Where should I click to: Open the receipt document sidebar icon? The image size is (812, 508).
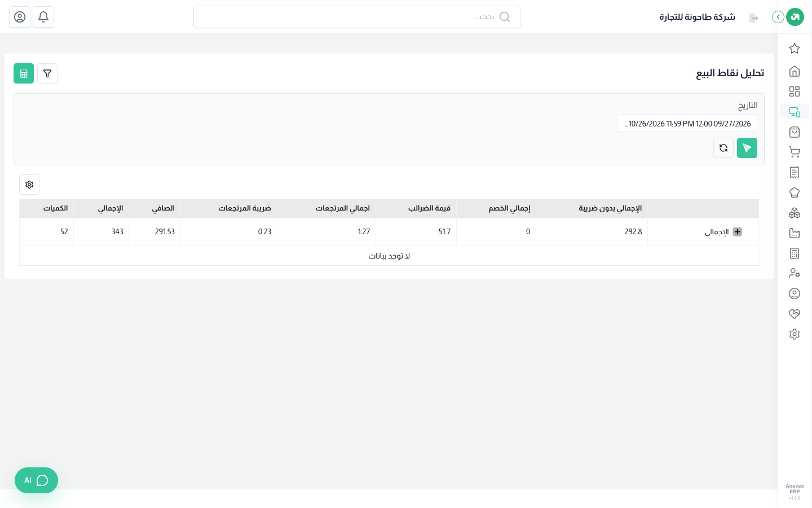795,172
